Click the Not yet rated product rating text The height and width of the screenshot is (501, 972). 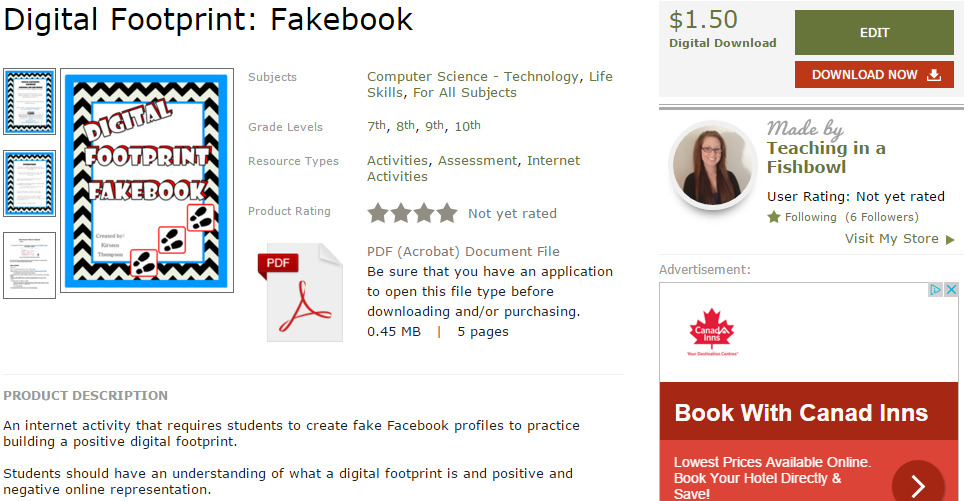[512, 214]
